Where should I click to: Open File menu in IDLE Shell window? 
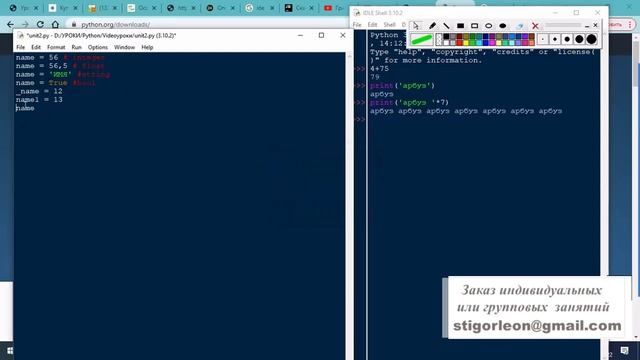point(357,25)
